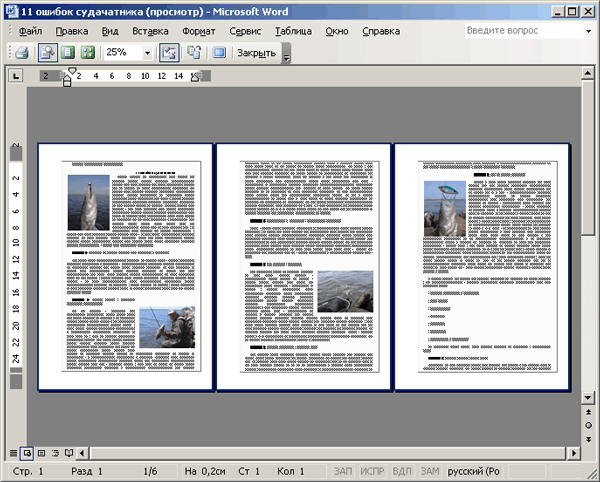Expand the help question box dropdown arrow
This screenshot has width=600, height=482.
(589, 31)
